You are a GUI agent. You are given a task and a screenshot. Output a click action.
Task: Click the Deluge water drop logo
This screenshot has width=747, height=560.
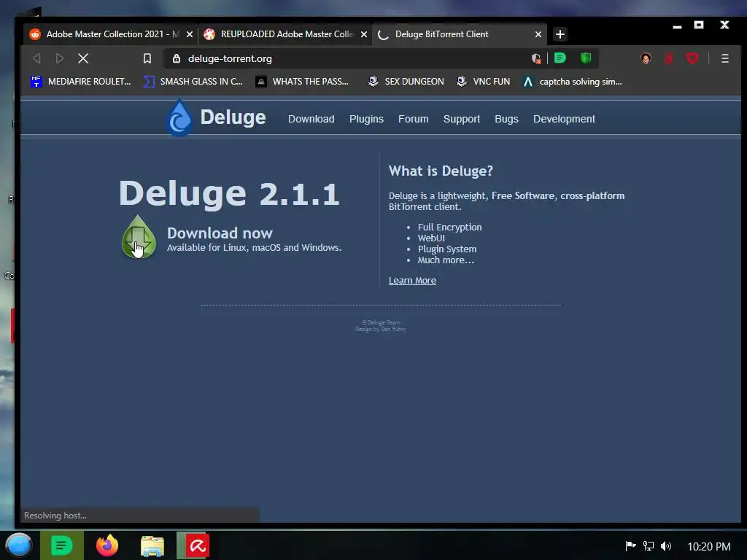pos(179,117)
